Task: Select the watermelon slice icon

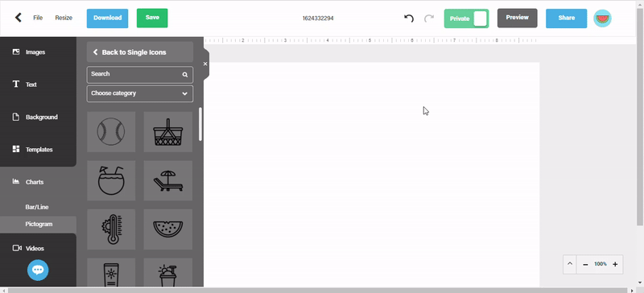Action: 168,229
